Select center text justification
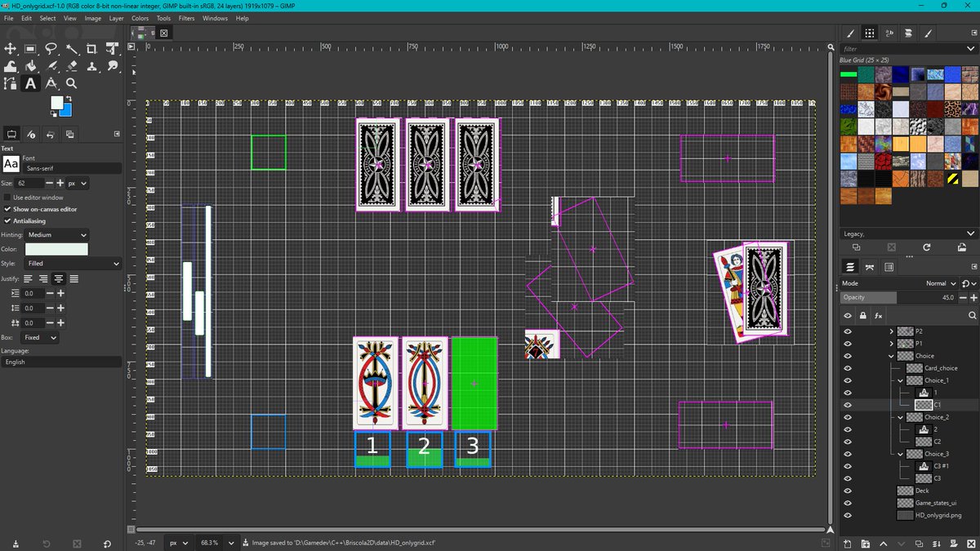The width and height of the screenshot is (980, 551). tap(59, 278)
